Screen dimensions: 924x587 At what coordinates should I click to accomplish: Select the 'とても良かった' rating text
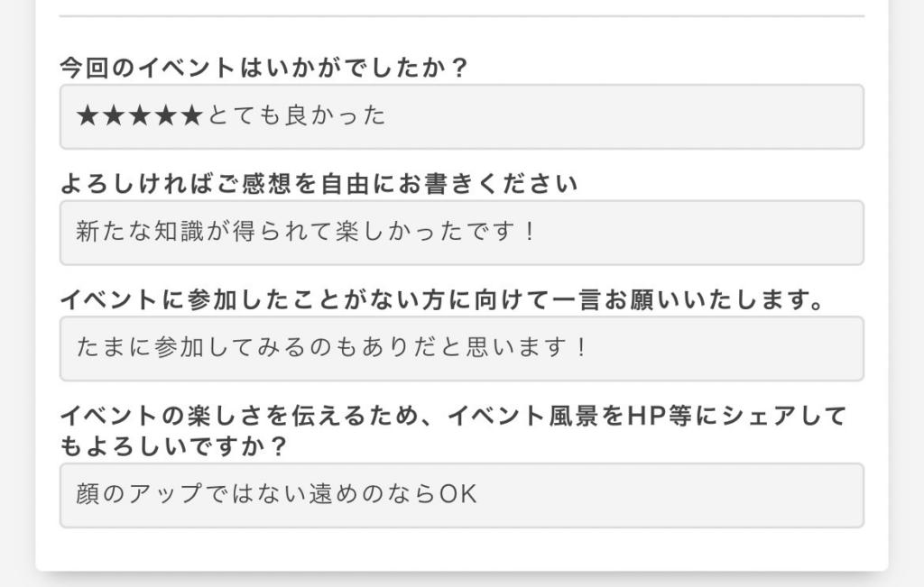click(296, 115)
